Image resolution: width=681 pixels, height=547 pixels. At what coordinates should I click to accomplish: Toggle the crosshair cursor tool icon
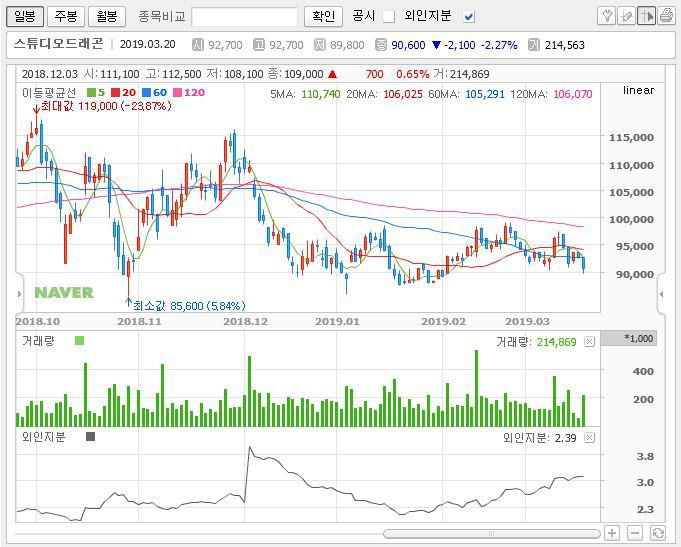tap(646, 17)
